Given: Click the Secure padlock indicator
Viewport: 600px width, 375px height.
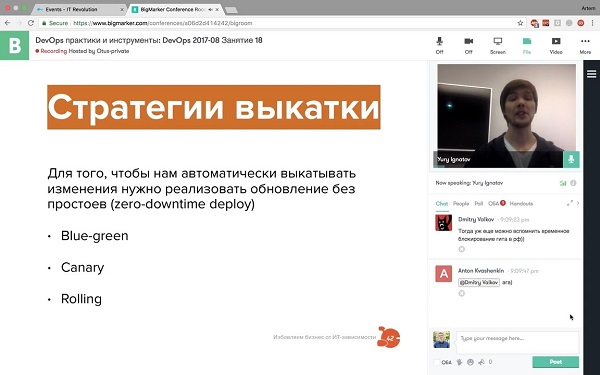Looking at the screenshot, I should (x=55, y=23).
